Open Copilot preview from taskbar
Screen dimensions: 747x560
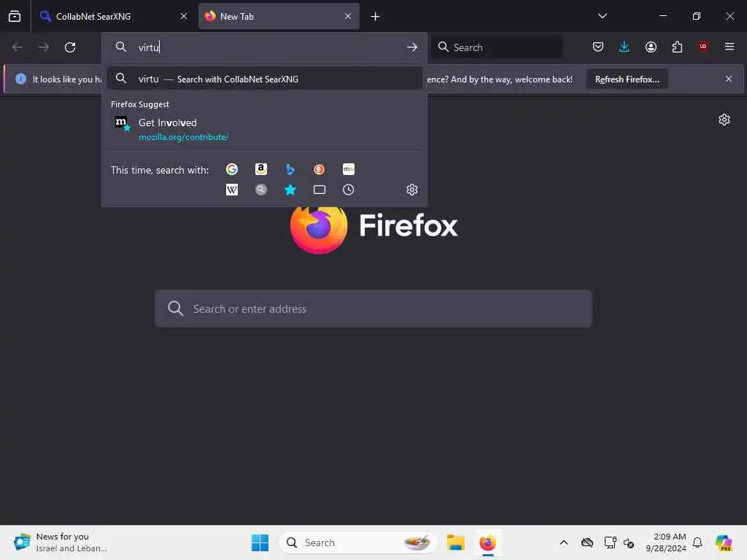tap(723, 542)
